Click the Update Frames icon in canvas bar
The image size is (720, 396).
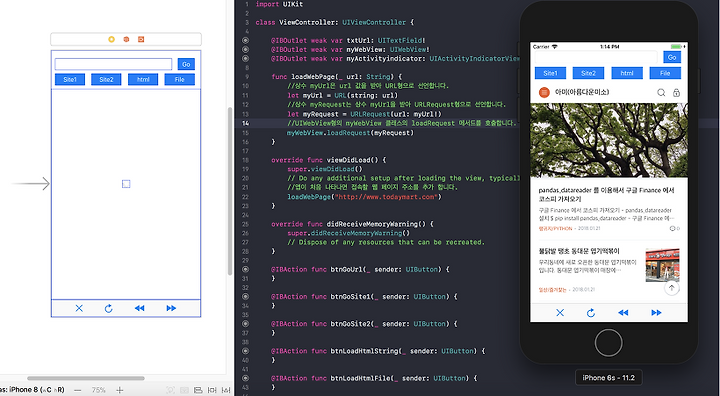click(x=170, y=390)
